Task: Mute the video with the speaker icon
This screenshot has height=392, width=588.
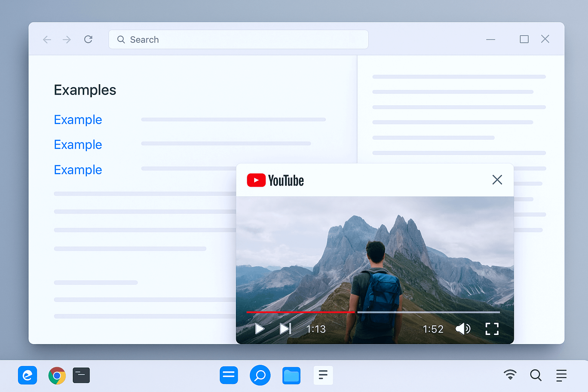Action: (463, 328)
